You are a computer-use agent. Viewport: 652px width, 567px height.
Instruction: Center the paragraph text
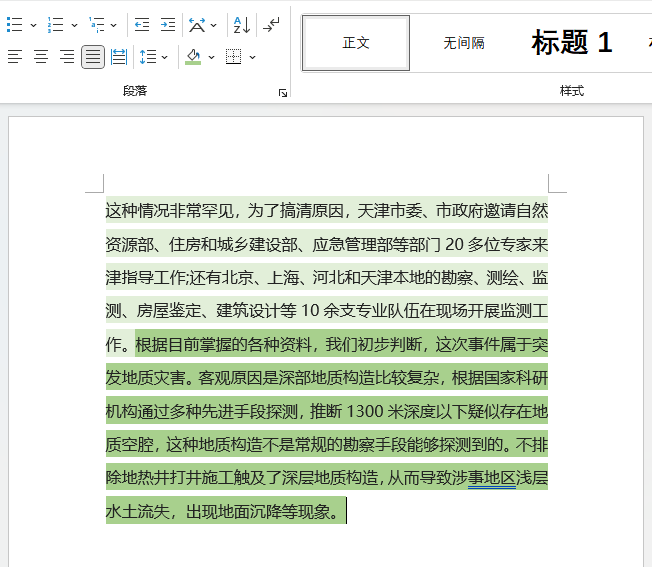41,57
